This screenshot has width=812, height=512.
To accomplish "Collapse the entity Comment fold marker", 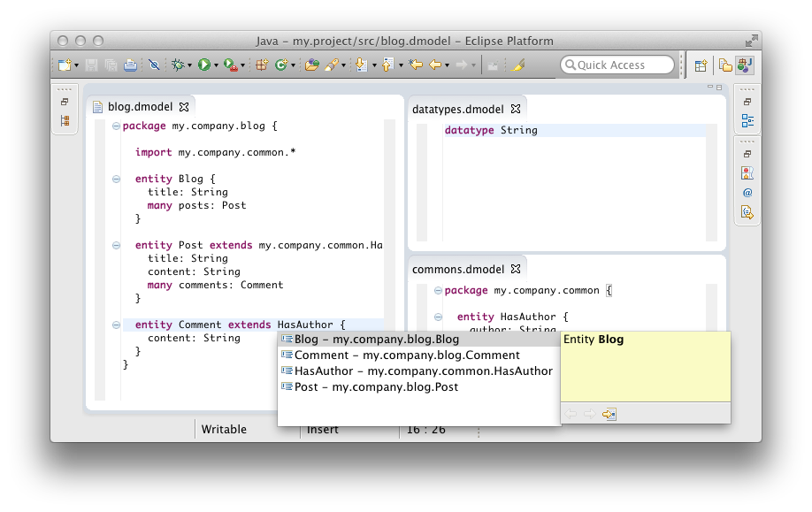I will 116,325.
